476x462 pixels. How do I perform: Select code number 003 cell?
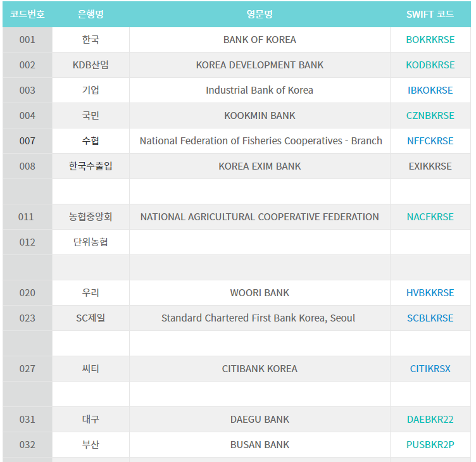point(27,91)
